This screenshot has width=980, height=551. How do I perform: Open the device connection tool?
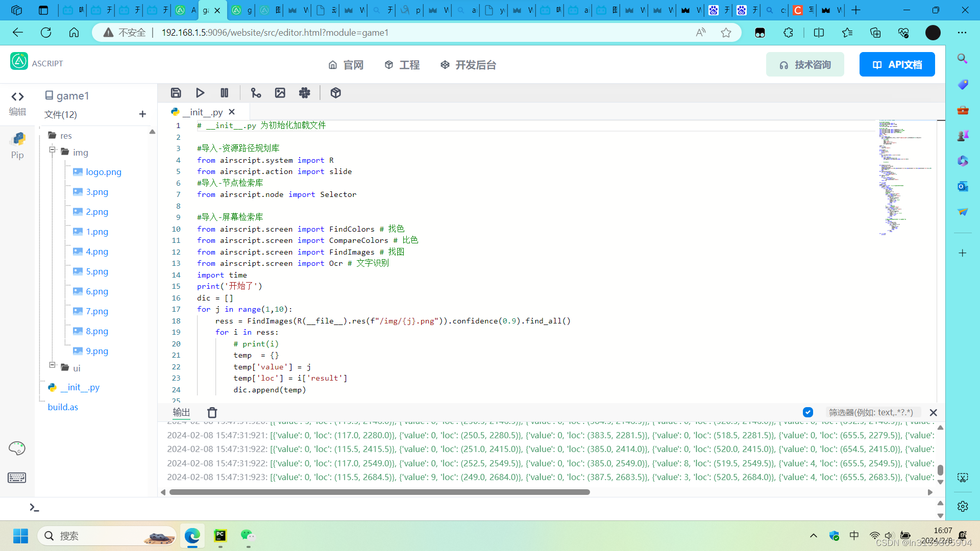[x=256, y=92]
